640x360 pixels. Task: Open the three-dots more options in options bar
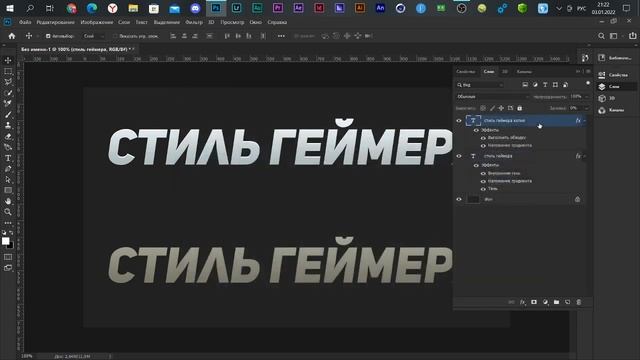pyautogui.click(x=281, y=36)
